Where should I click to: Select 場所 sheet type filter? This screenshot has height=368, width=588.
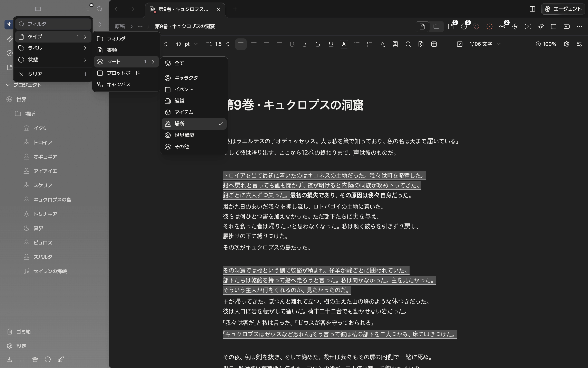pyautogui.click(x=194, y=124)
